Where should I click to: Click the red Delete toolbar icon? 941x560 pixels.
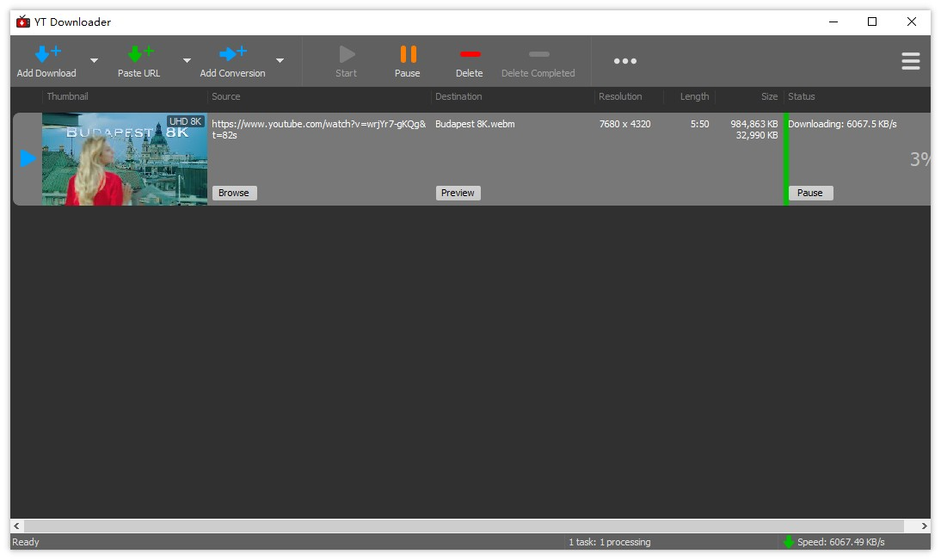click(470, 54)
